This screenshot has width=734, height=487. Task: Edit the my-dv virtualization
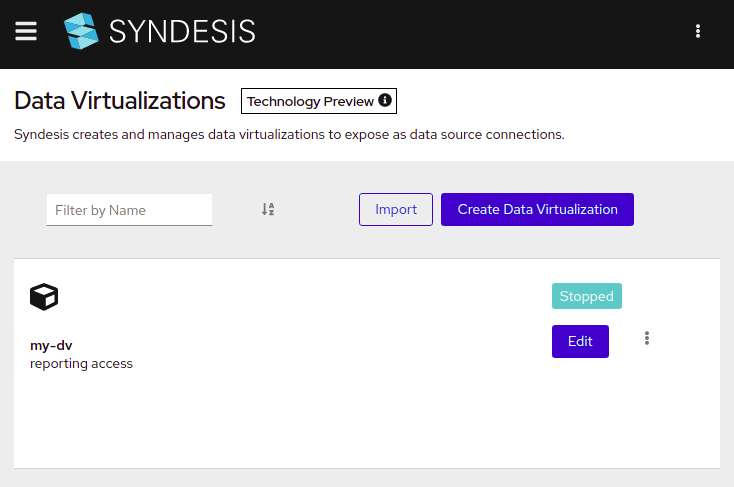[580, 341]
